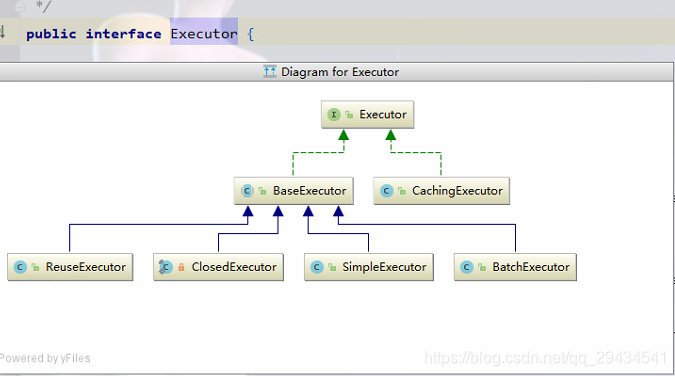Click the diagram icon in popup title
675x376 pixels.
(269, 71)
